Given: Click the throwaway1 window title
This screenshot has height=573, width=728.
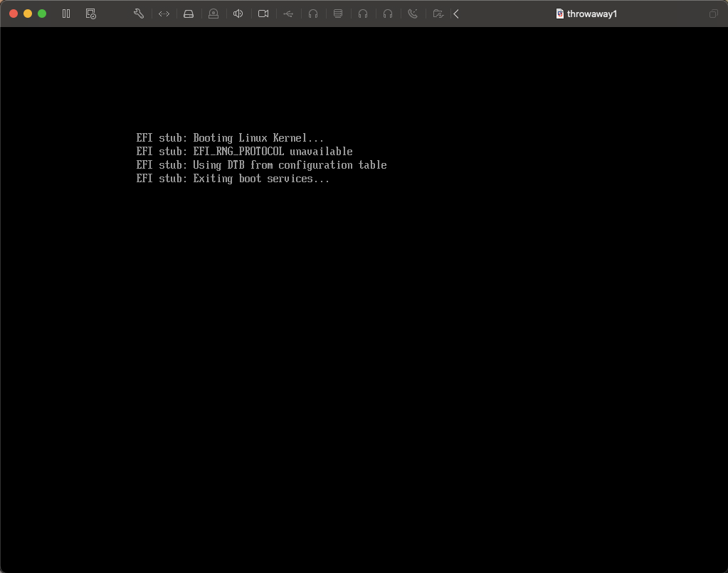Looking at the screenshot, I should tap(592, 14).
